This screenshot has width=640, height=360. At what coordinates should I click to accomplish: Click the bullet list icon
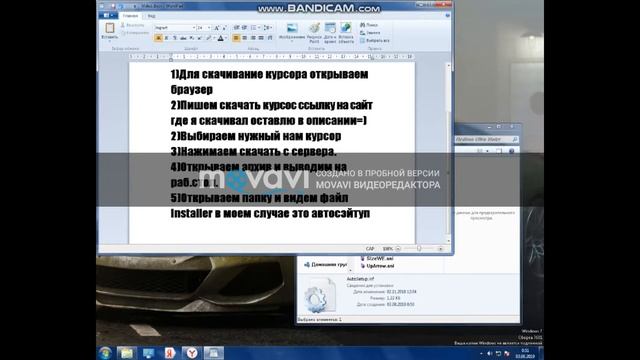point(253,28)
